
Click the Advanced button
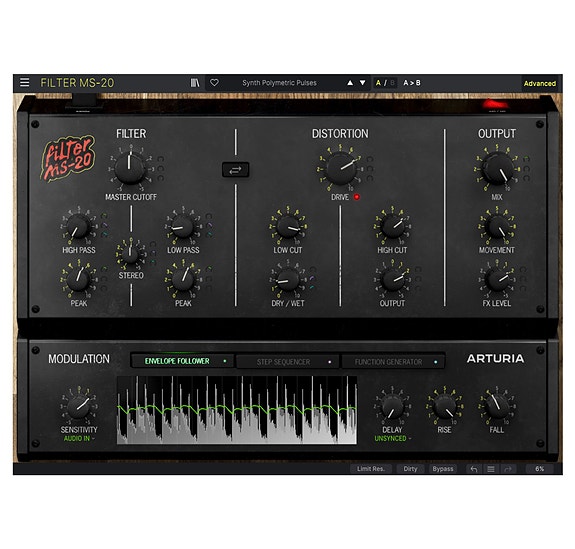(540, 83)
